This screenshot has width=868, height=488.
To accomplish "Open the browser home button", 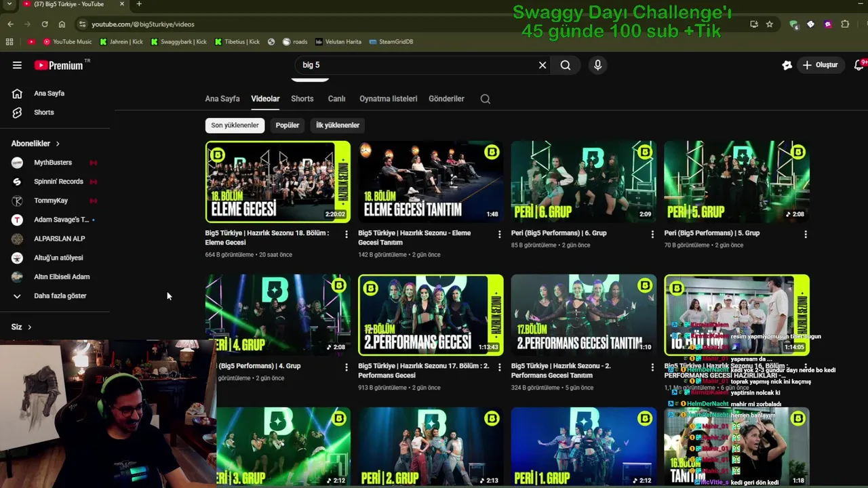I will (62, 24).
